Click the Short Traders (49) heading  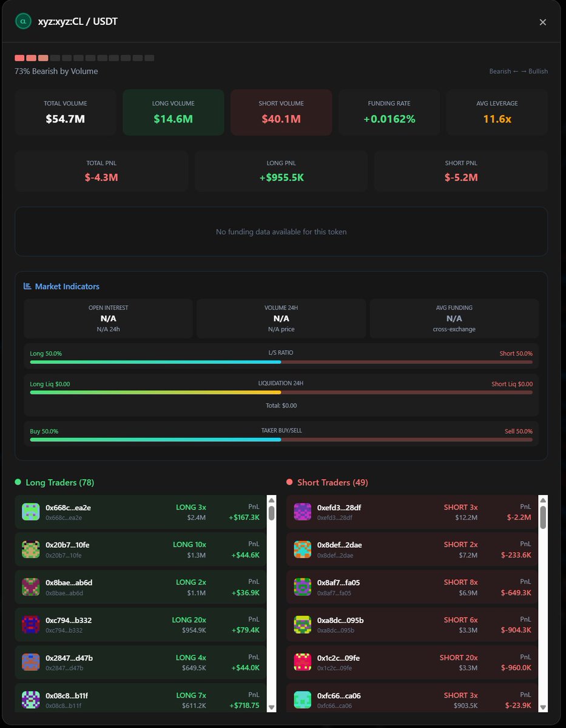(x=333, y=482)
